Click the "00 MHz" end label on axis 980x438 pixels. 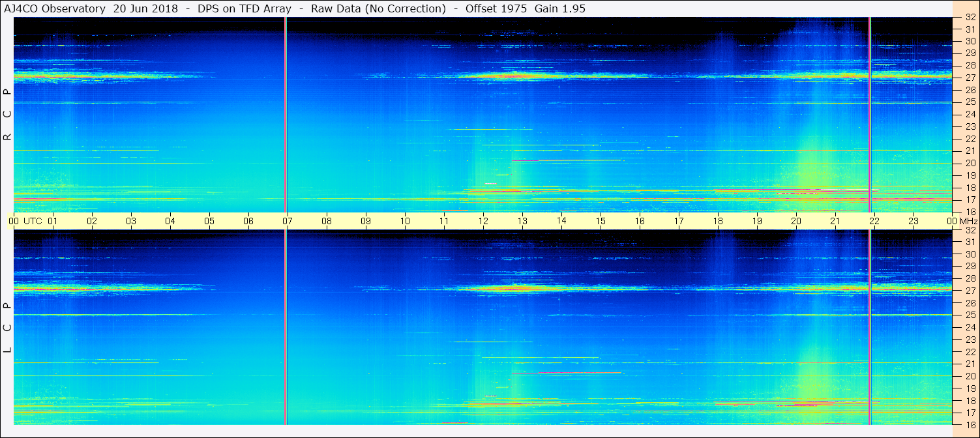click(962, 221)
